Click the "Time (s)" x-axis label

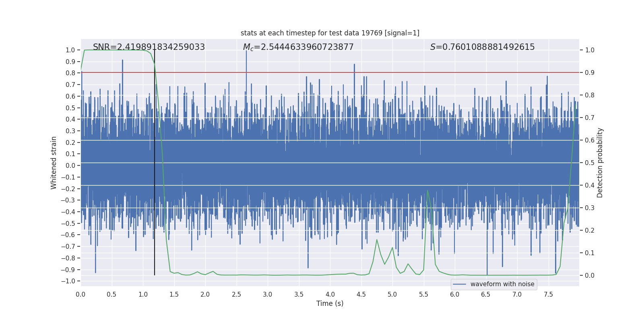pyautogui.click(x=330, y=303)
